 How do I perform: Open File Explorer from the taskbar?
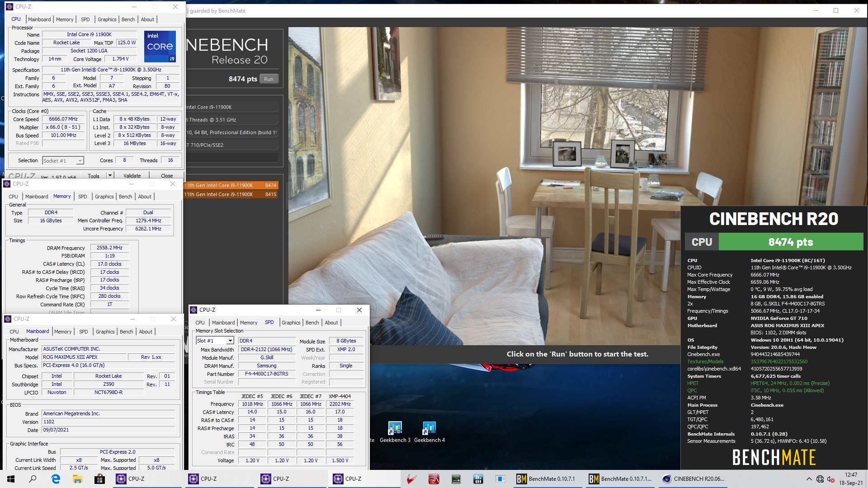tap(77, 479)
